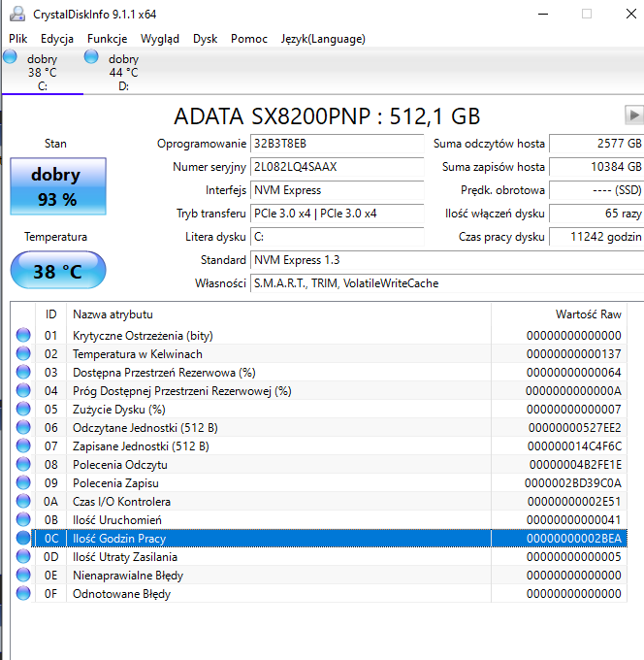Click the dobry 93 % health status button

point(58,186)
